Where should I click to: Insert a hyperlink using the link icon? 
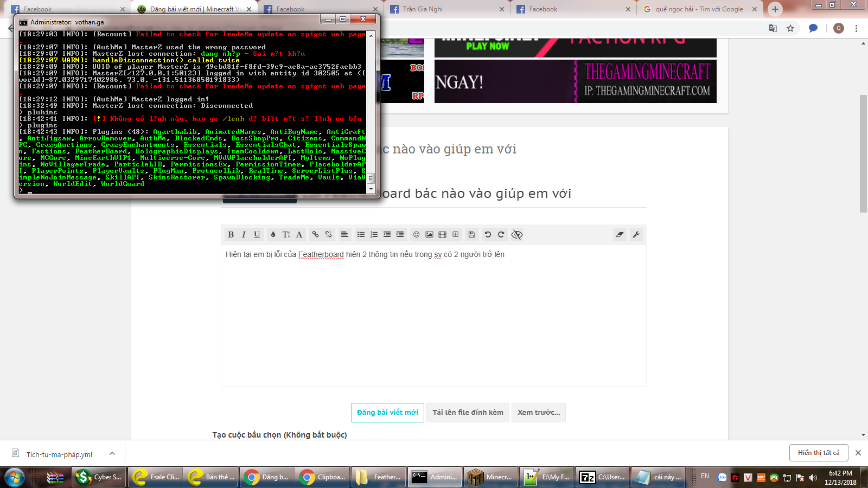tap(315, 235)
